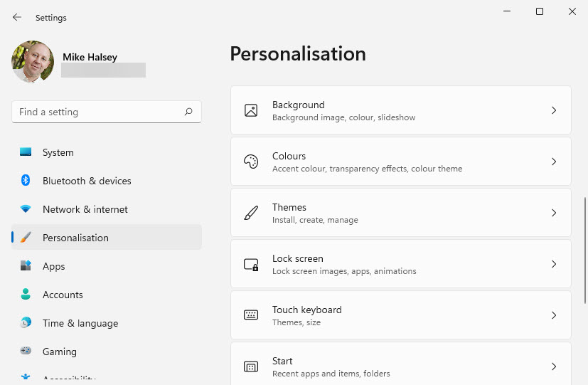Click the Mike Halsey profile picture
588x385 pixels.
click(33, 62)
